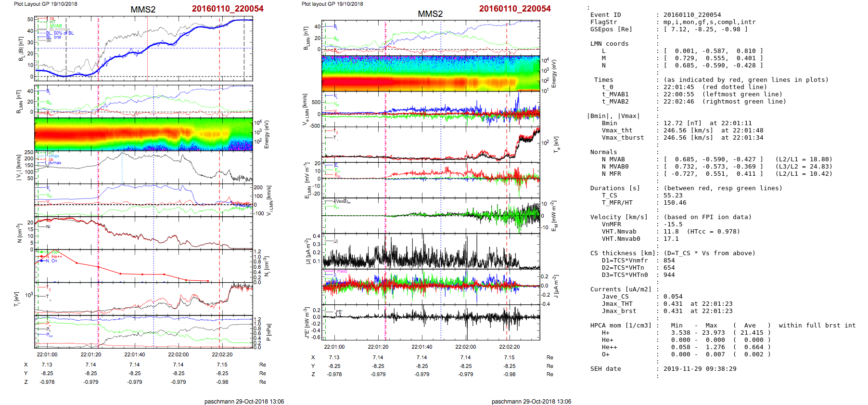Click the Te [eV] axis label in the right plot
This screenshot has width=868, height=405.
click(x=556, y=144)
